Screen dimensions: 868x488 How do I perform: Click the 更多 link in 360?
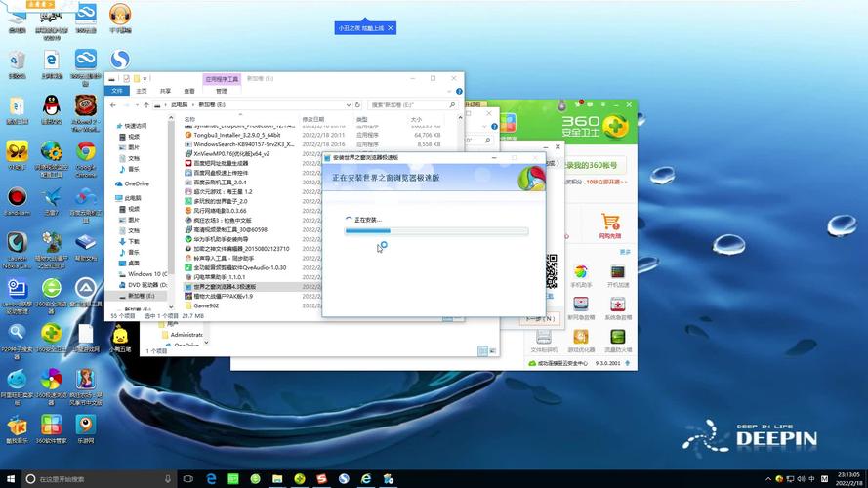[624, 252]
